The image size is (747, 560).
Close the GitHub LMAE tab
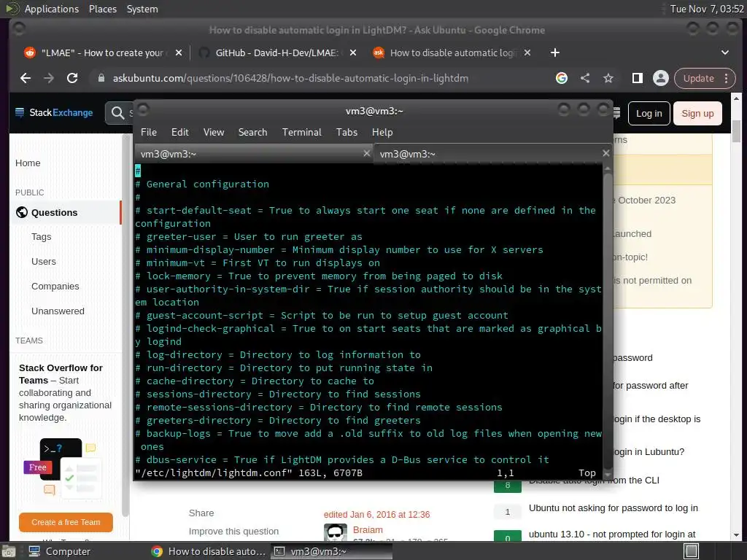(x=353, y=52)
